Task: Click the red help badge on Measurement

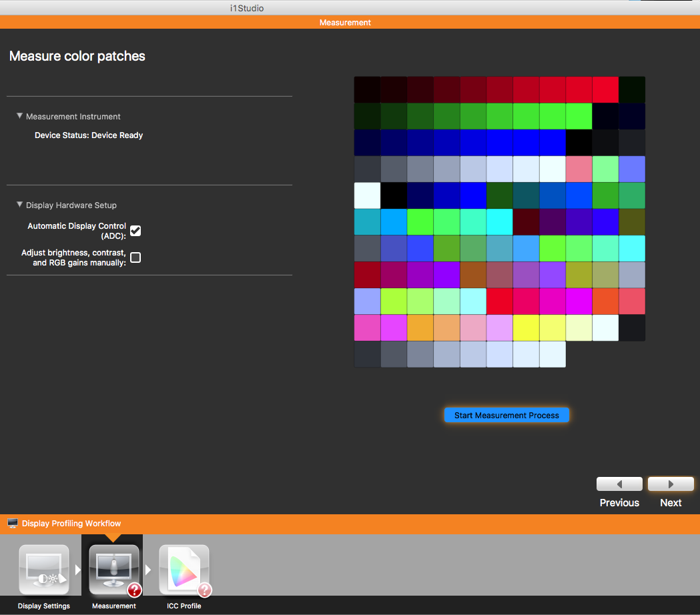Action: pos(134,590)
